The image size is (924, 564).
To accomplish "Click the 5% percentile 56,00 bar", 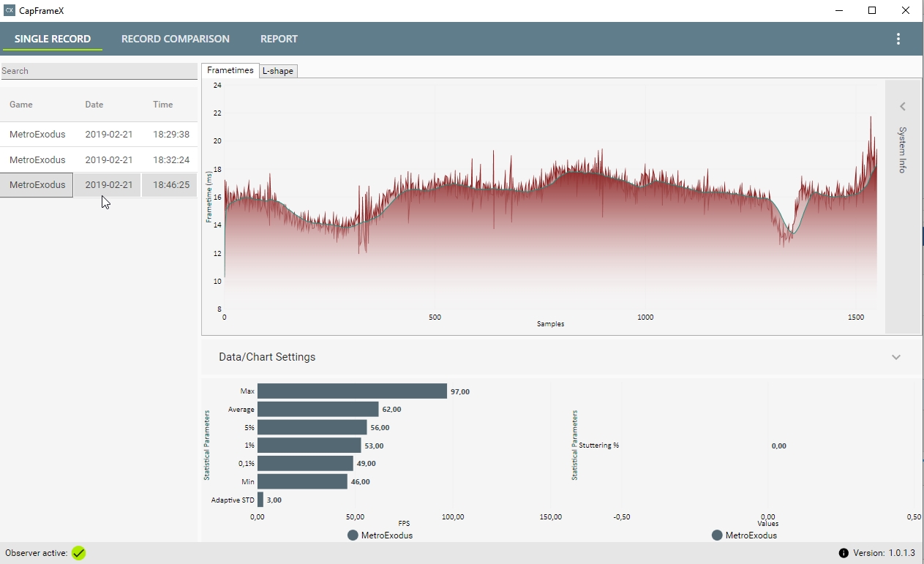I will click(x=312, y=427).
